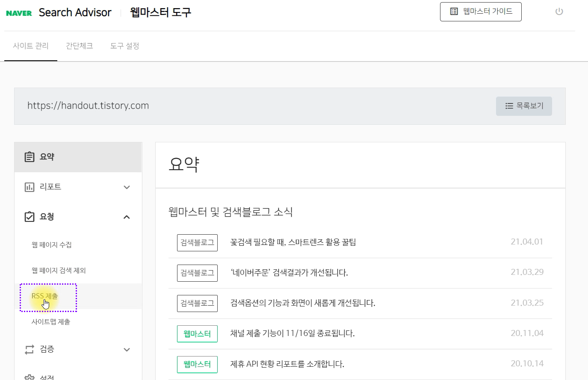
Task: Open 웹 페이지 수집 in sidebar
Action: [x=52, y=245]
